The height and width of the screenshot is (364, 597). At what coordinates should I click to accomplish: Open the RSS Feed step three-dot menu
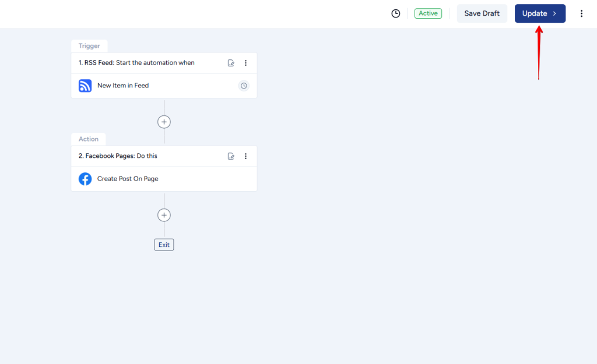(245, 63)
